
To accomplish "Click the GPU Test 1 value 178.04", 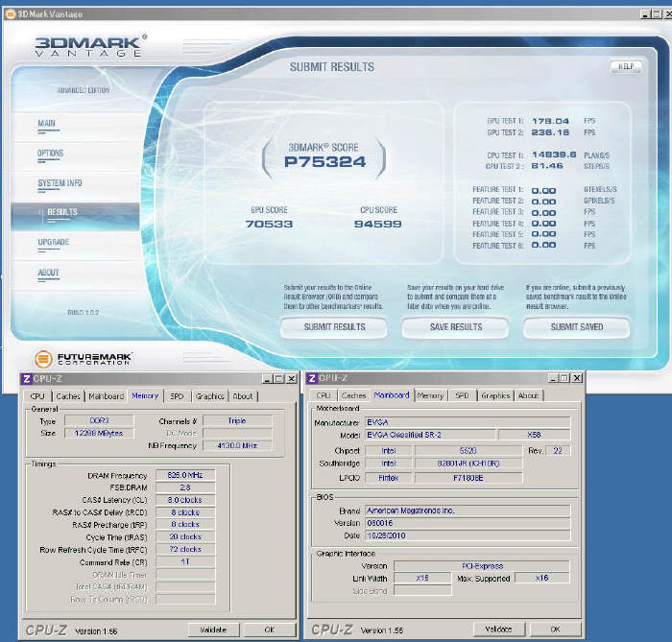I will (x=550, y=121).
